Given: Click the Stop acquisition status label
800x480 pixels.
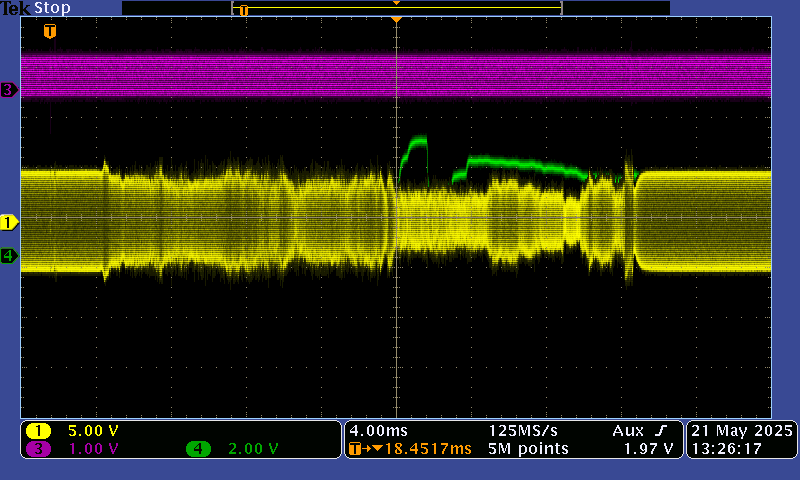Looking at the screenshot, I should (53, 8).
